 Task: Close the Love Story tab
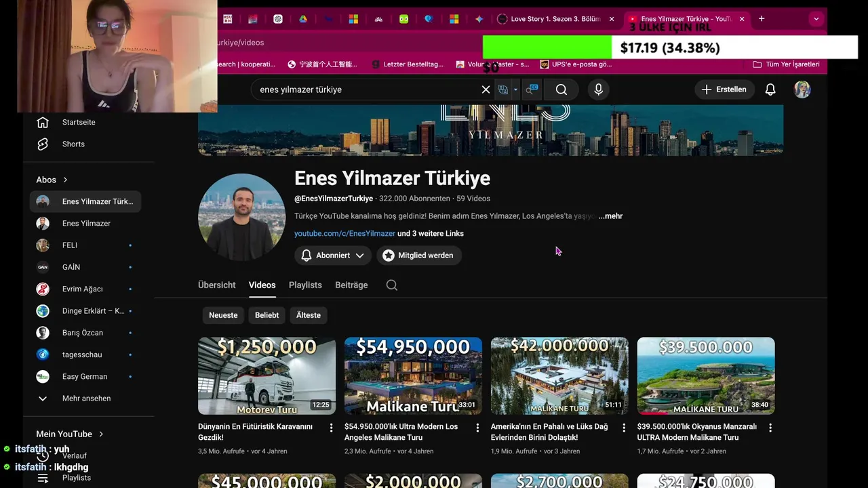click(x=612, y=19)
